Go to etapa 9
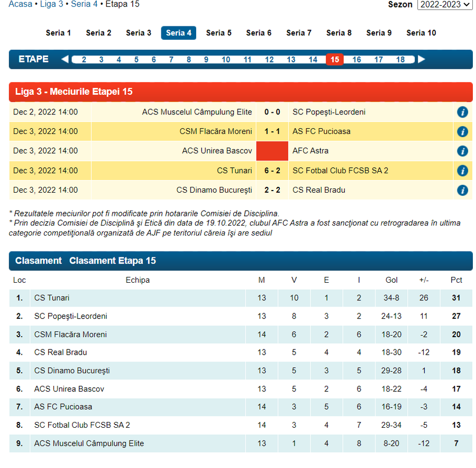The image size is (476, 468). click(x=206, y=60)
